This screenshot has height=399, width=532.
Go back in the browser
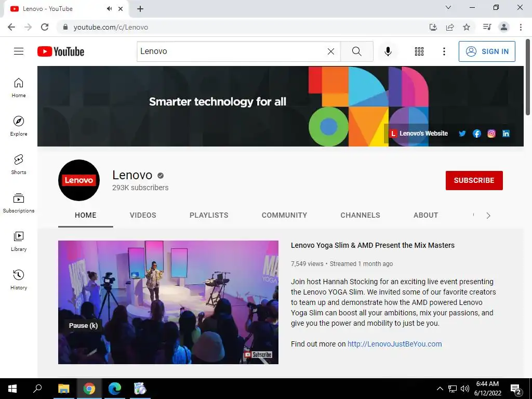tap(11, 27)
